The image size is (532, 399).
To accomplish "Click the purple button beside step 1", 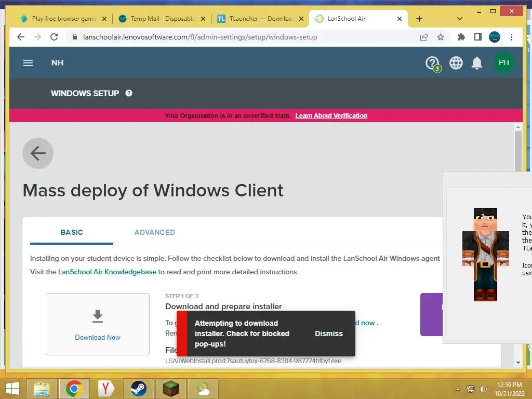I will [432, 314].
